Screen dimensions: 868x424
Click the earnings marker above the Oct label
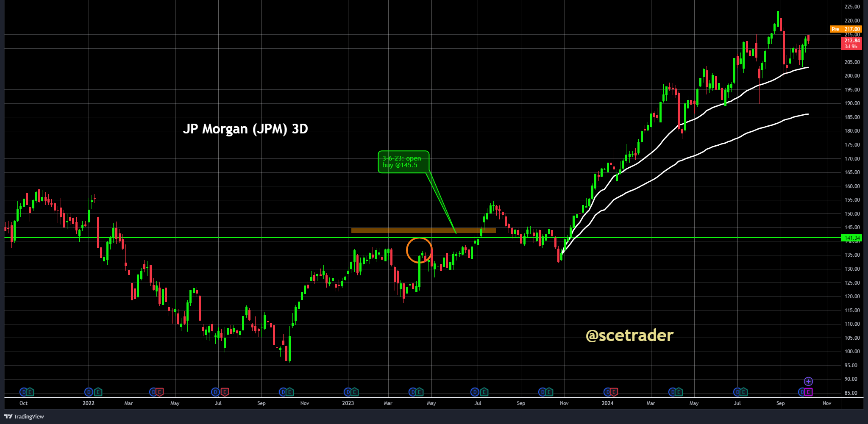click(30, 392)
